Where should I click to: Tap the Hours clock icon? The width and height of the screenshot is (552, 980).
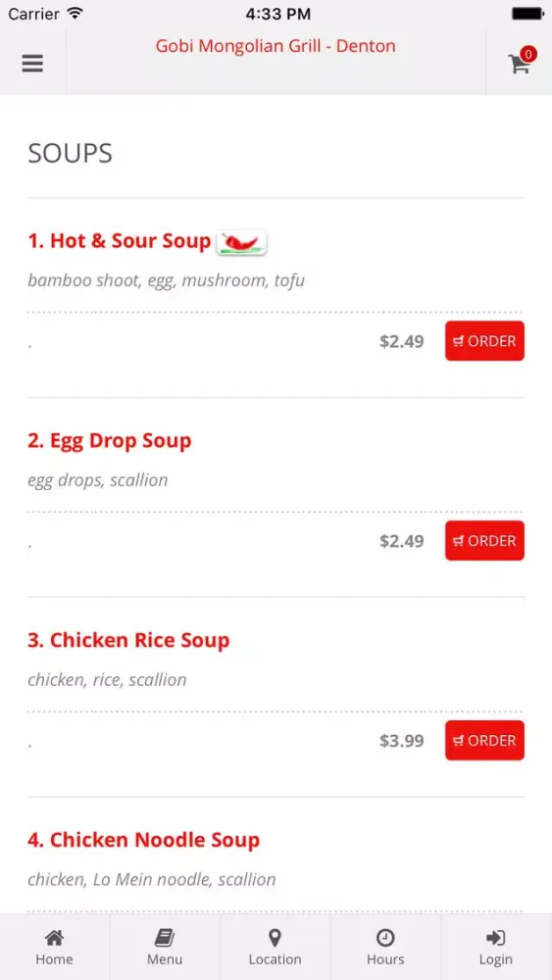click(385, 937)
